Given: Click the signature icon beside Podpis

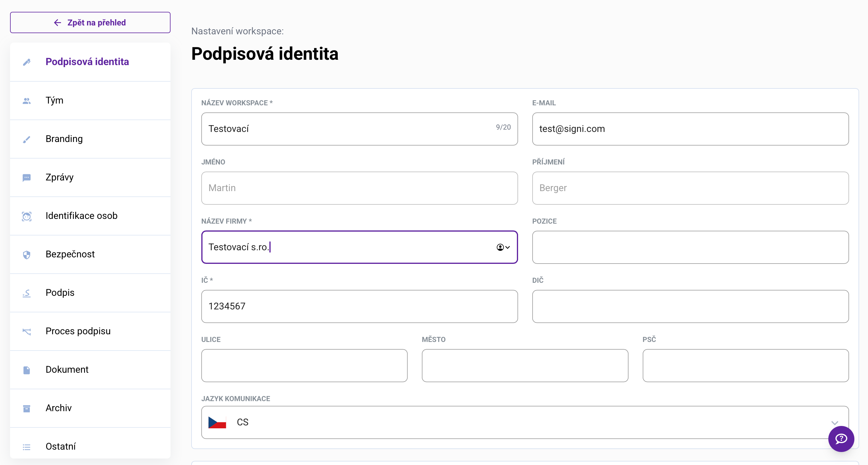Looking at the screenshot, I should (27, 293).
